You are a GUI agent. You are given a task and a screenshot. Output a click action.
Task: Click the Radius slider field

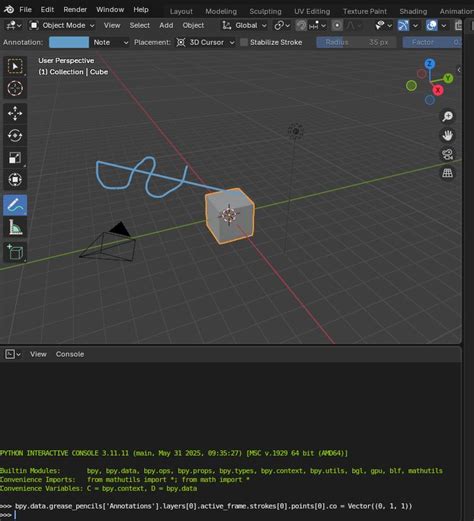pyautogui.click(x=356, y=42)
